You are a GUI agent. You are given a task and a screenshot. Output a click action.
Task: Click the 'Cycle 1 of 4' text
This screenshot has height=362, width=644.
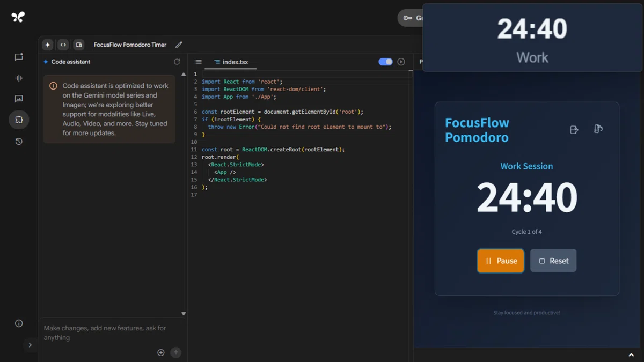pyautogui.click(x=526, y=232)
